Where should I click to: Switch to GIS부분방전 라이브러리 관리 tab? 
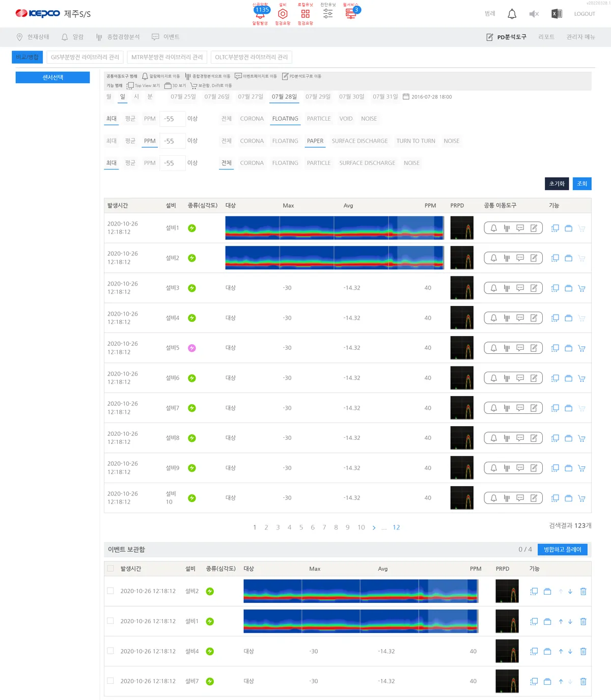[85, 57]
